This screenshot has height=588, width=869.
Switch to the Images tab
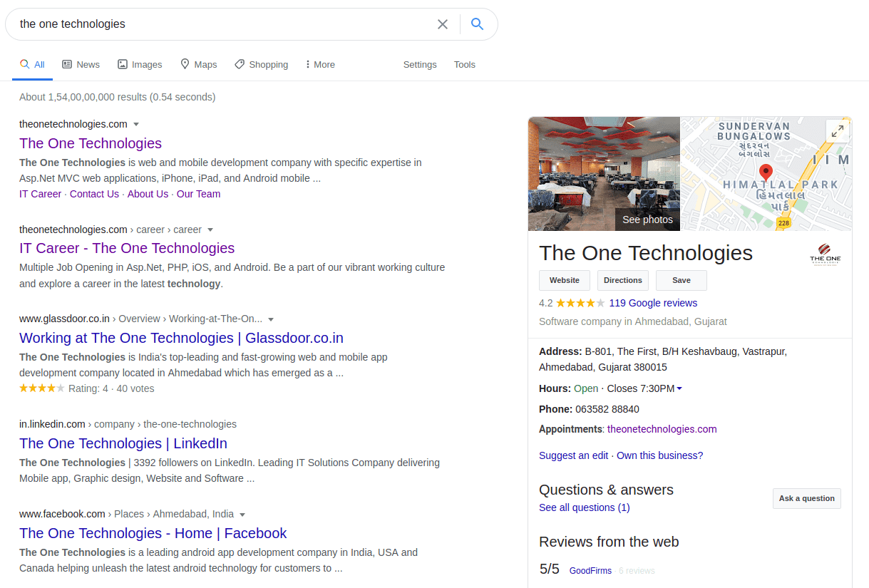tap(140, 64)
